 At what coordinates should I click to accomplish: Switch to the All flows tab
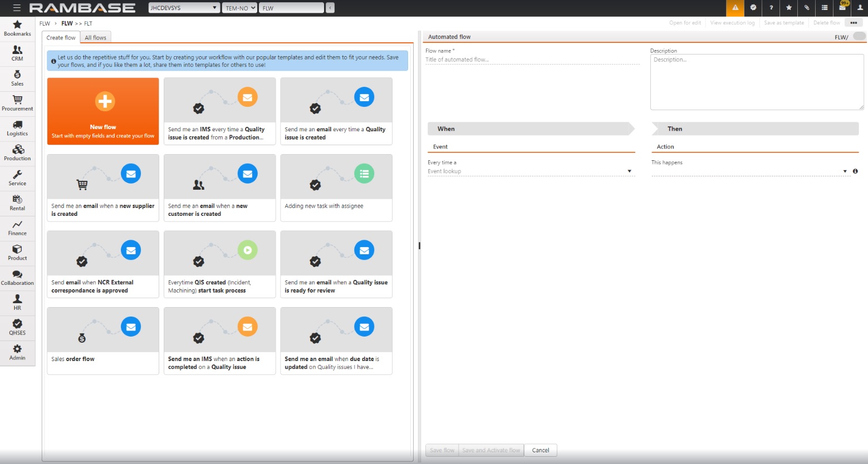coord(95,37)
